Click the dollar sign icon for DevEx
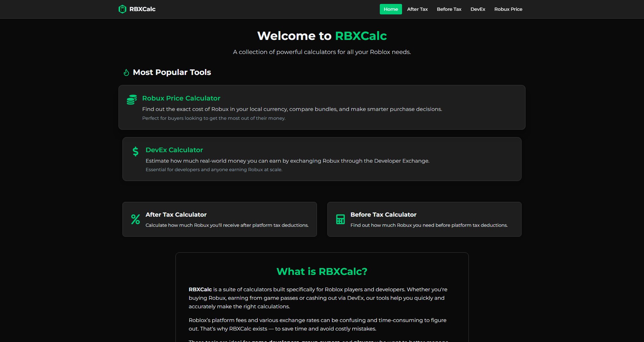This screenshot has width=644, height=342. 135,151
